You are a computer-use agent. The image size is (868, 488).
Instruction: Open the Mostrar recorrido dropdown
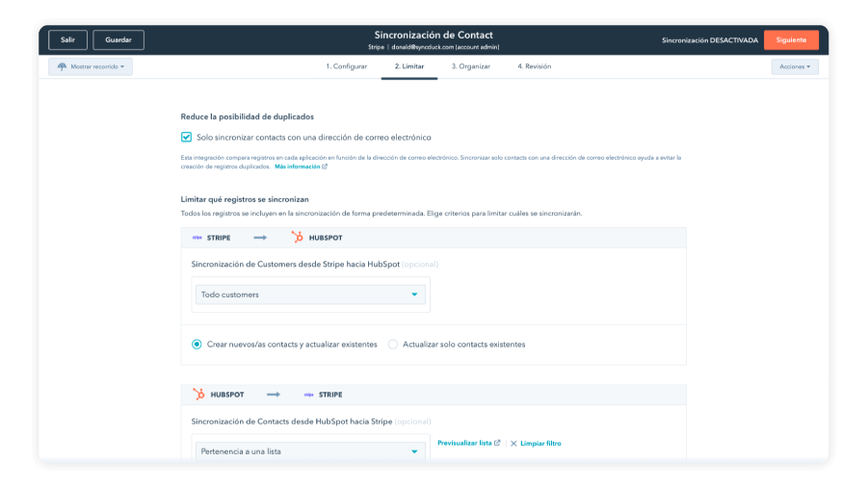pyautogui.click(x=91, y=66)
